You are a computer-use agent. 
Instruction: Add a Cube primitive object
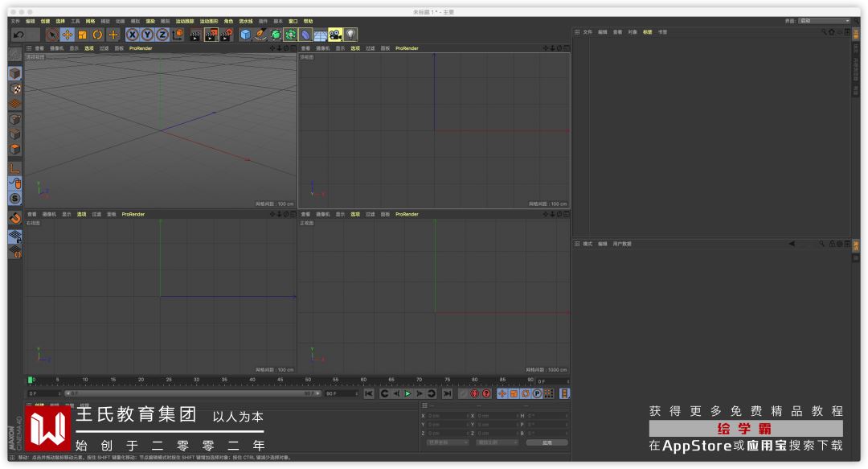[x=245, y=35]
